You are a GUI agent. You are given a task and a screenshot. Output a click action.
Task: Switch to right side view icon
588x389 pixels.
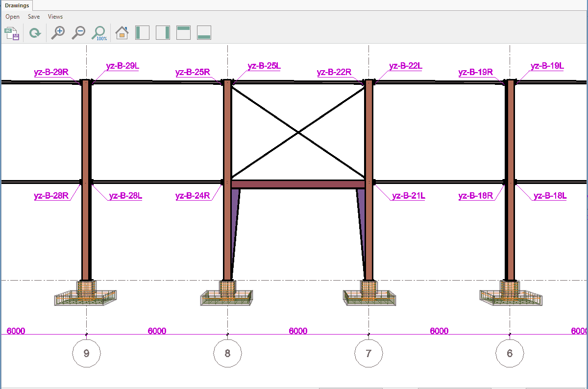(163, 33)
